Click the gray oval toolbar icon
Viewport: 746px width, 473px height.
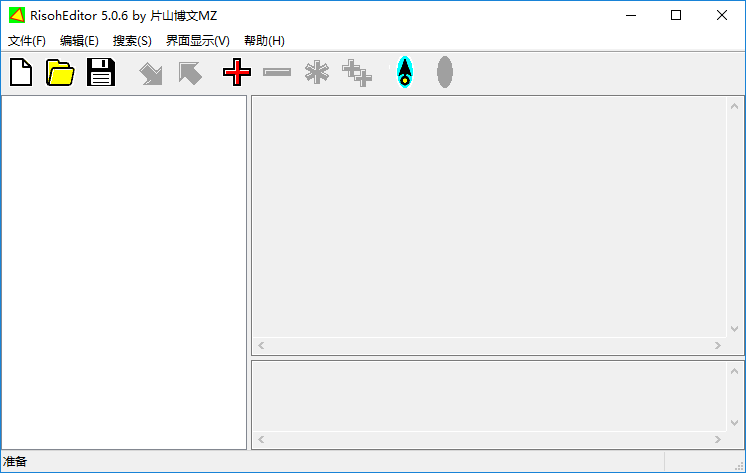pyautogui.click(x=445, y=72)
